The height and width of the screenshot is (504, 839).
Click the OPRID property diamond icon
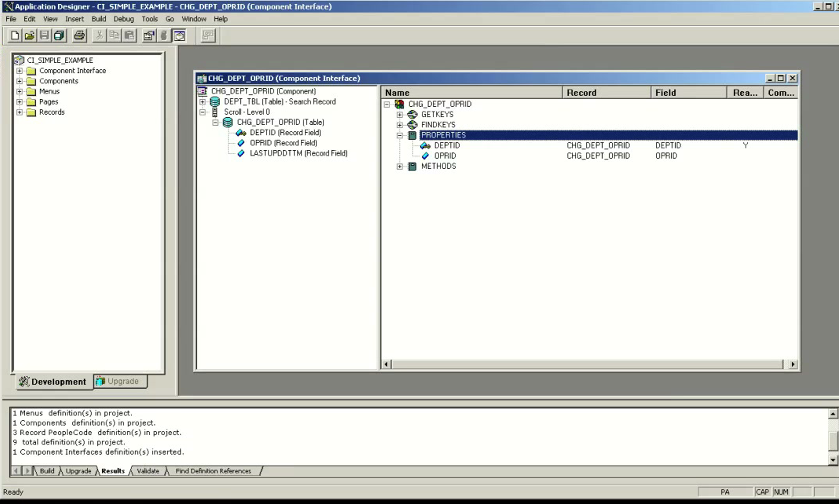[x=425, y=156]
